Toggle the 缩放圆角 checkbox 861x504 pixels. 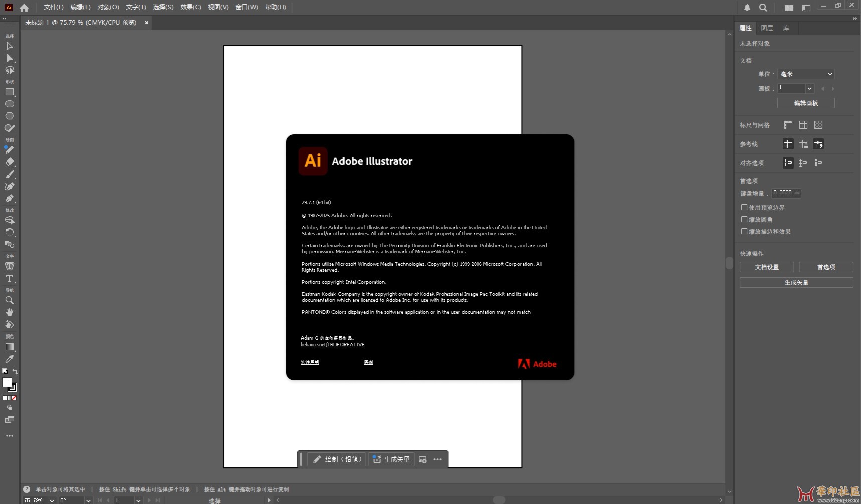pyautogui.click(x=744, y=219)
